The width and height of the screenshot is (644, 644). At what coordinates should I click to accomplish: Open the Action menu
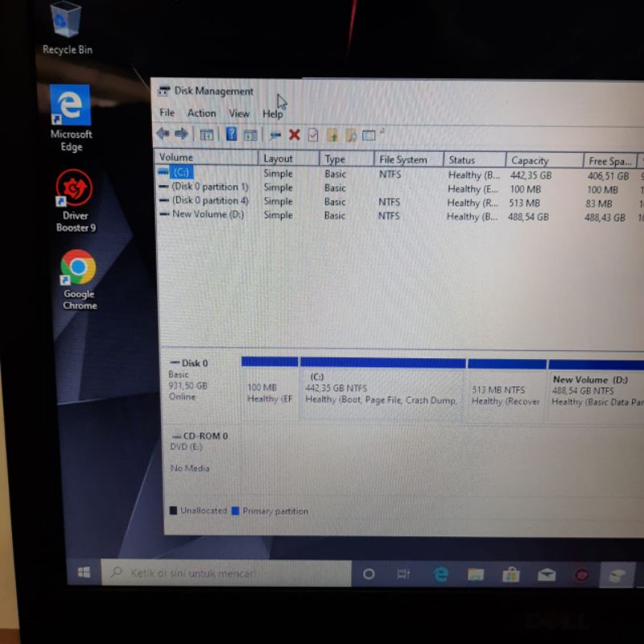tap(201, 114)
